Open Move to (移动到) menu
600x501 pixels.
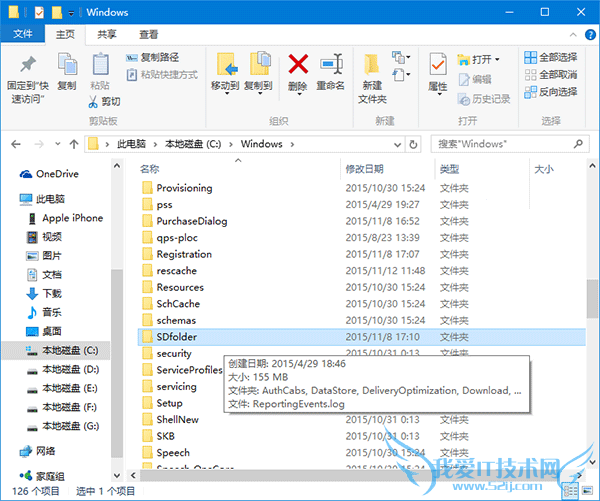(x=226, y=73)
